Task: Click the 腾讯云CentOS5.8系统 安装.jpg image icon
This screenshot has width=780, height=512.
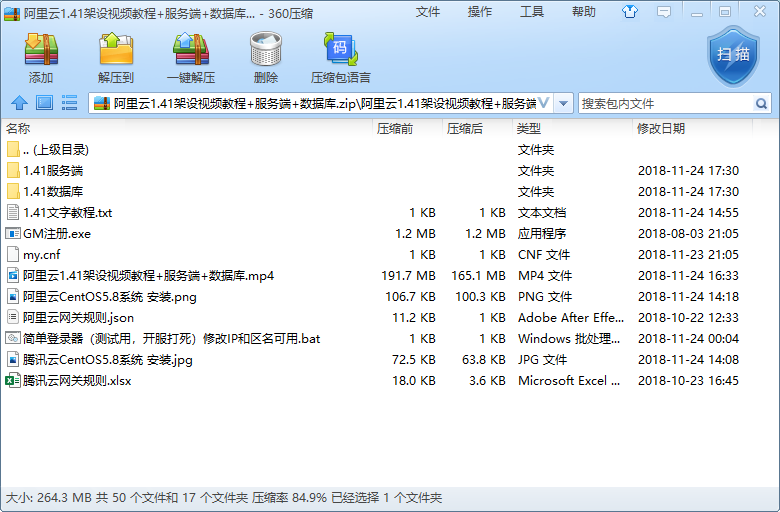Action: [x=13, y=359]
